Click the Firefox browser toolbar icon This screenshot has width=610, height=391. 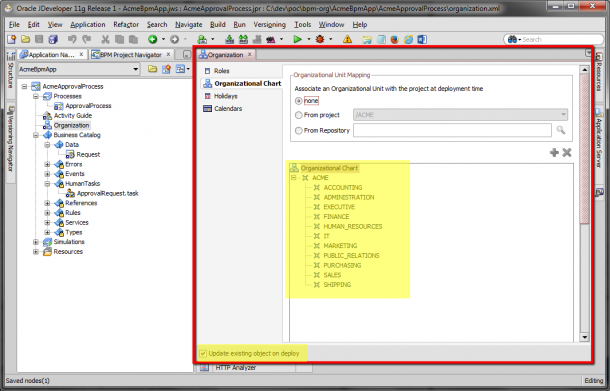[x=394, y=39]
